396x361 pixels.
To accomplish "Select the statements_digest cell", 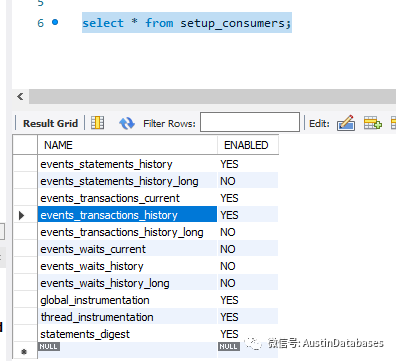I will pyautogui.click(x=127, y=334).
